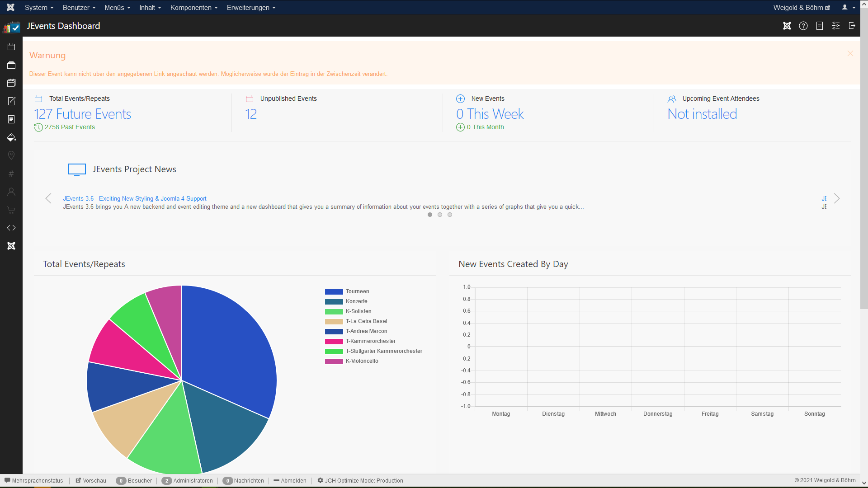
Task: Open the paint bucket theme sidebar icon
Action: [11, 137]
